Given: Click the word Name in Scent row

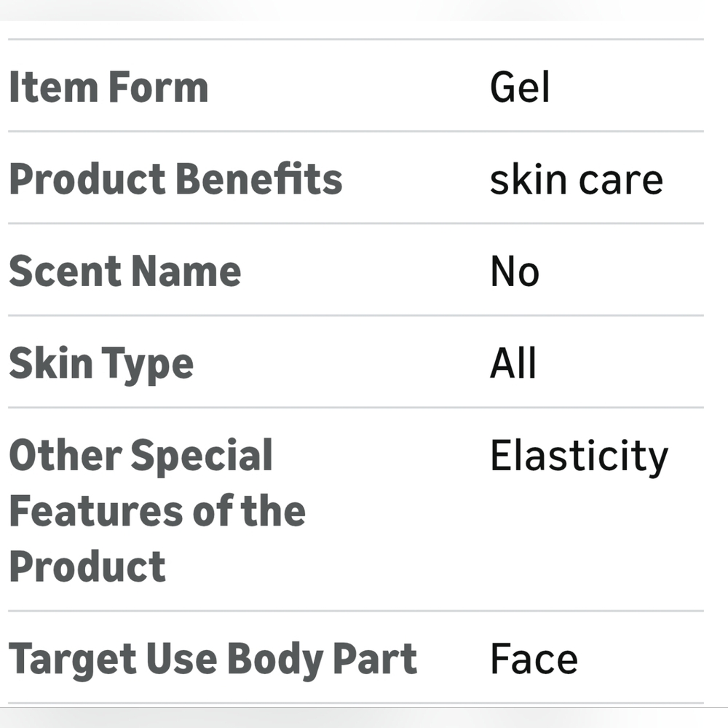Looking at the screenshot, I should coord(186,271).
